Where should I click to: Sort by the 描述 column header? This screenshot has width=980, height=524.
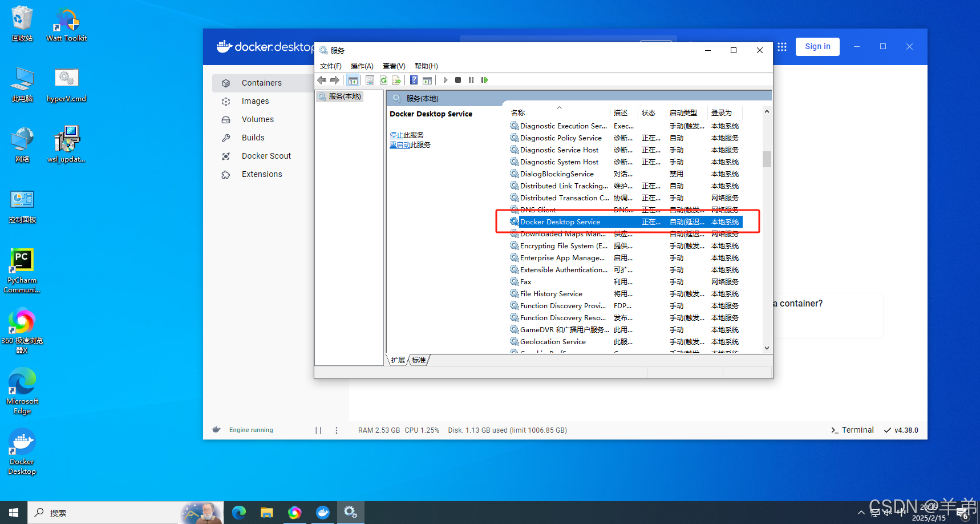point(623,113)
